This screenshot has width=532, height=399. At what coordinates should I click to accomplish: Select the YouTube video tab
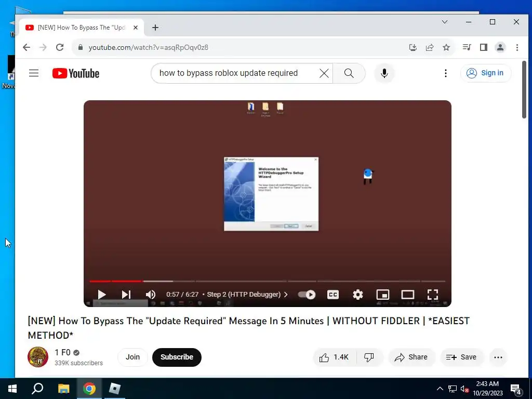(81, 28)
